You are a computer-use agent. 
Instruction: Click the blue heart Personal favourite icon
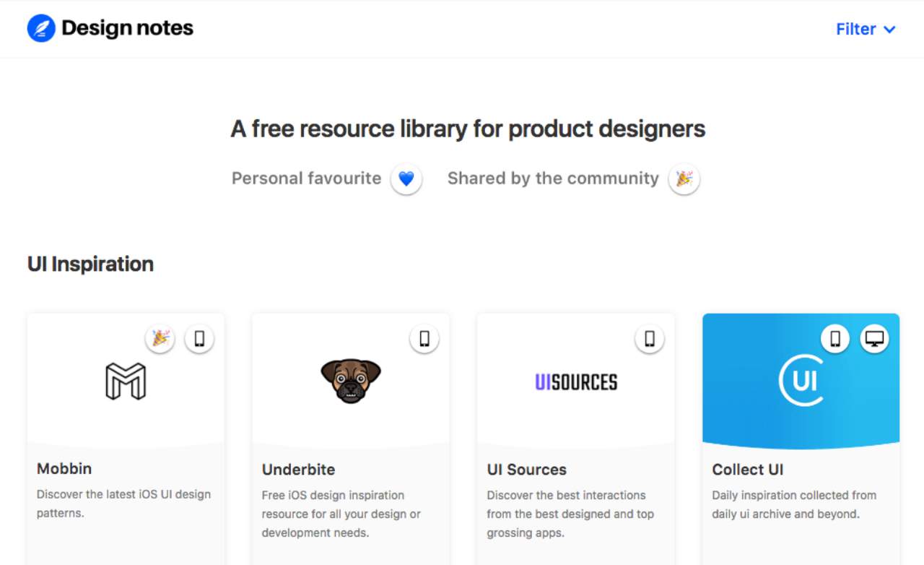pos(406,178)
